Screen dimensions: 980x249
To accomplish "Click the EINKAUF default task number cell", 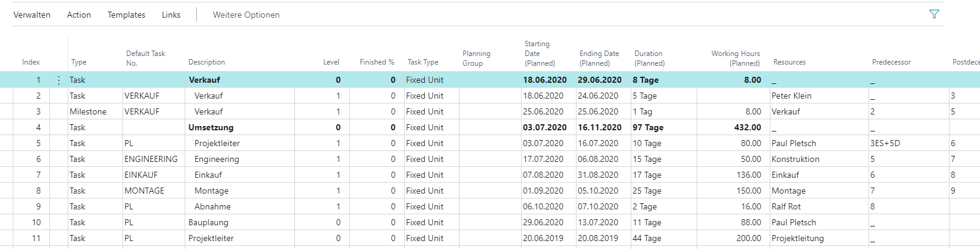I will 141,175.
